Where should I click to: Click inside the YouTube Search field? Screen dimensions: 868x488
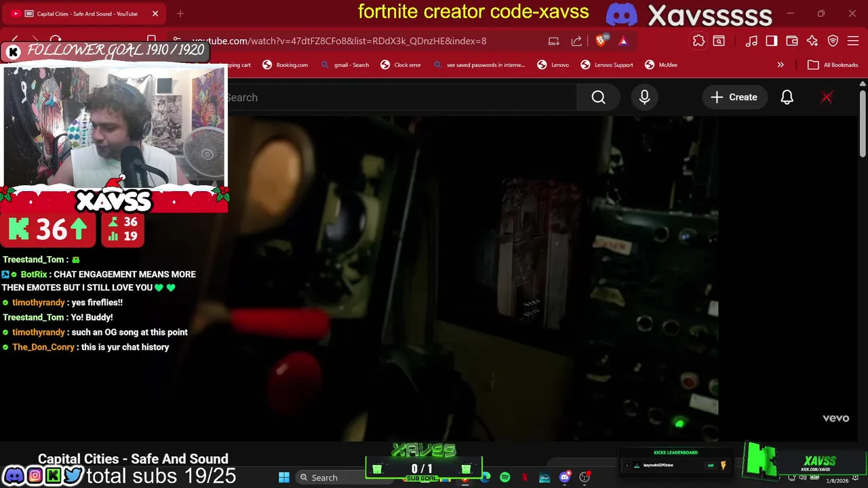point(401,98)
